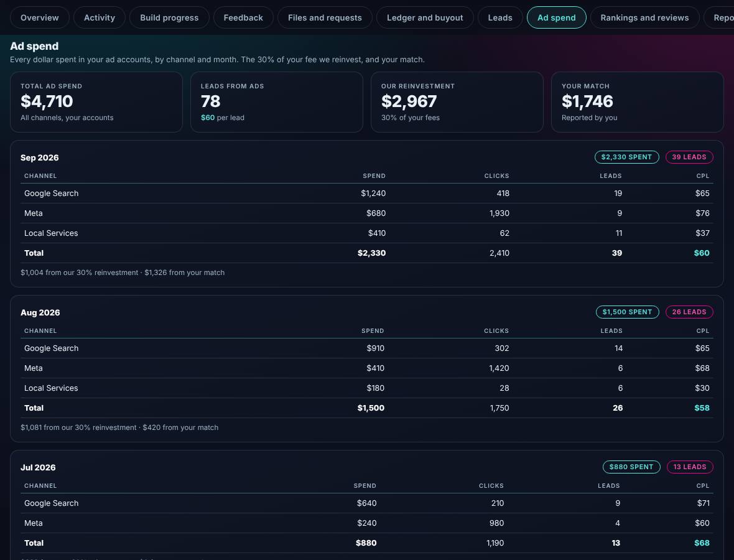Select Google Search in Aug 2026 table

point(367,348)
